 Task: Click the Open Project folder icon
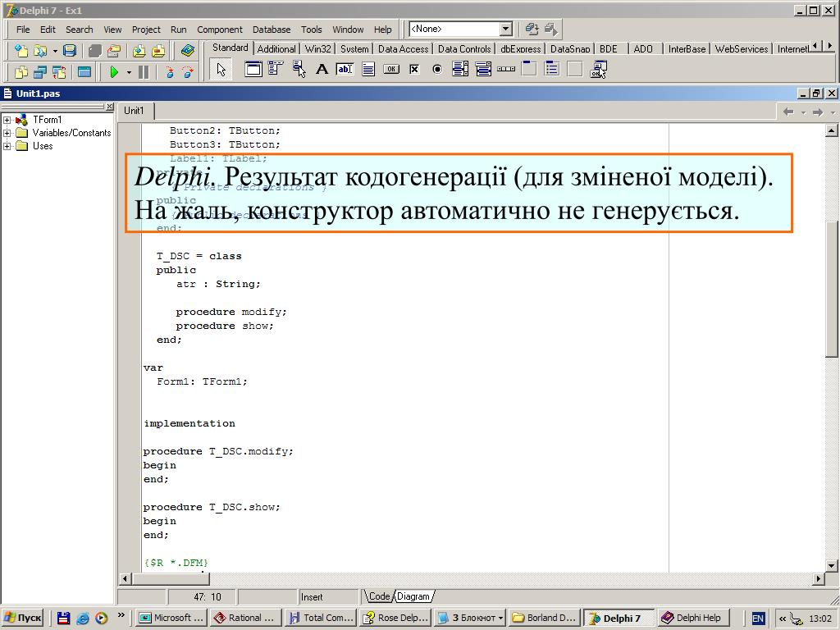(x=113, y=50)
